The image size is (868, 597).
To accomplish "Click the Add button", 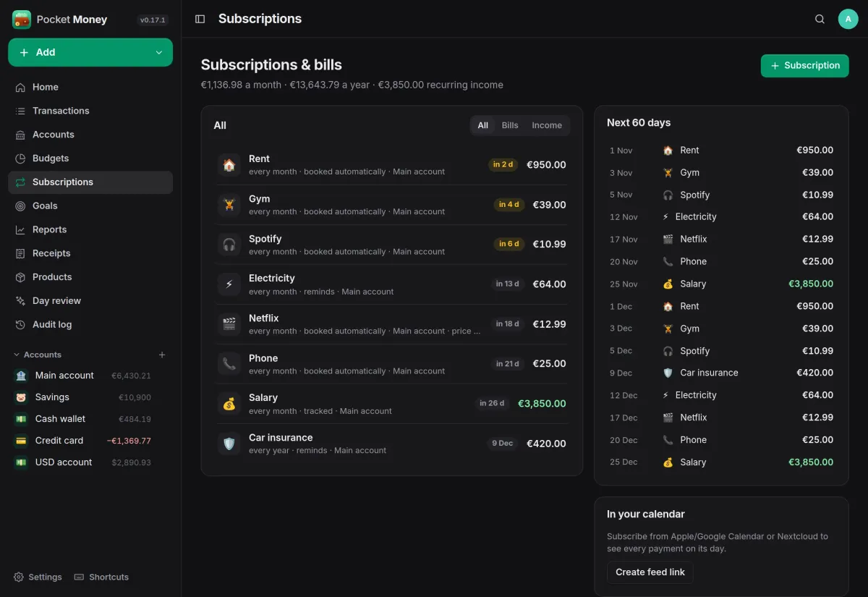I will coord(90,52).
